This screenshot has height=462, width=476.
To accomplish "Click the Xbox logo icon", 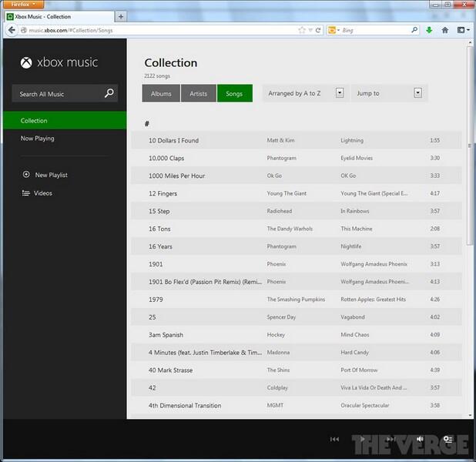I will 26,62.
